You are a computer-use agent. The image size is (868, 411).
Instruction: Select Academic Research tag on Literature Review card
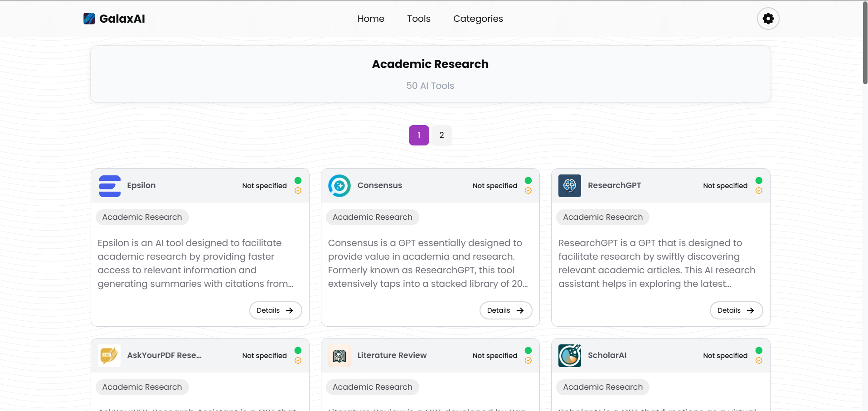(373, 387)
